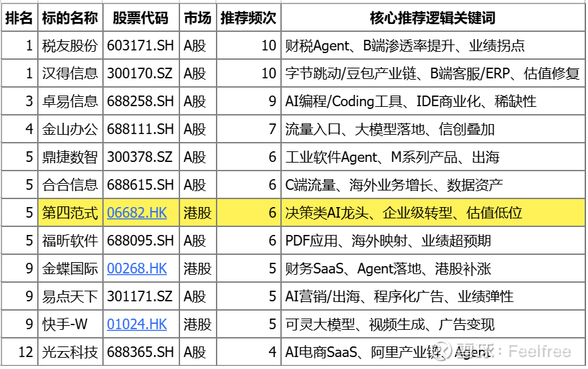Screen dimensions: 588x369
Task: Click frequency 7 in 金山办公 row
Action: click(x=248, y=129)
